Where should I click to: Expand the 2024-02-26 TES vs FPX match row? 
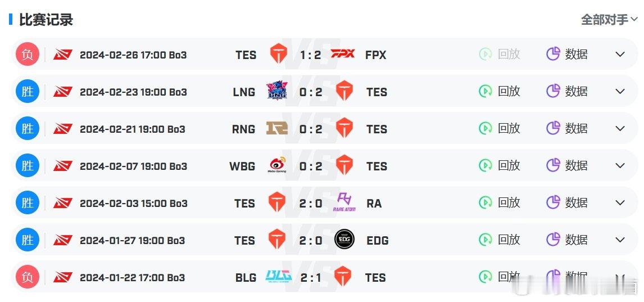tap(620, 54)
